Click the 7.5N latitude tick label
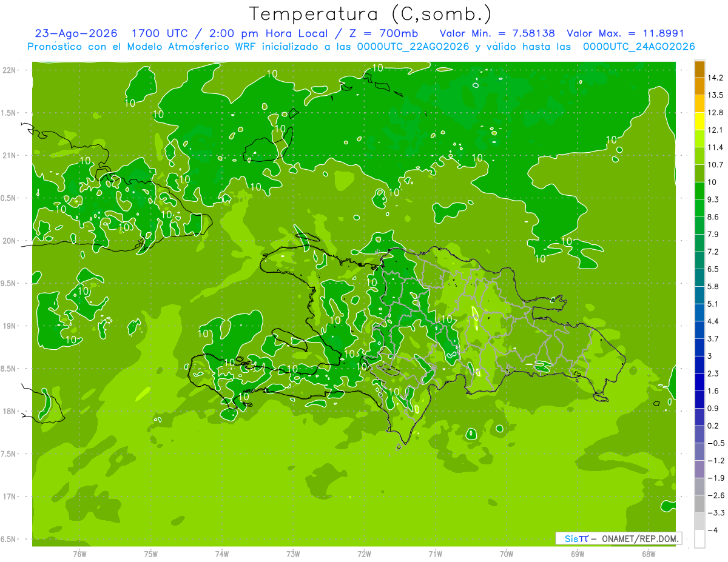 [9, 454]
